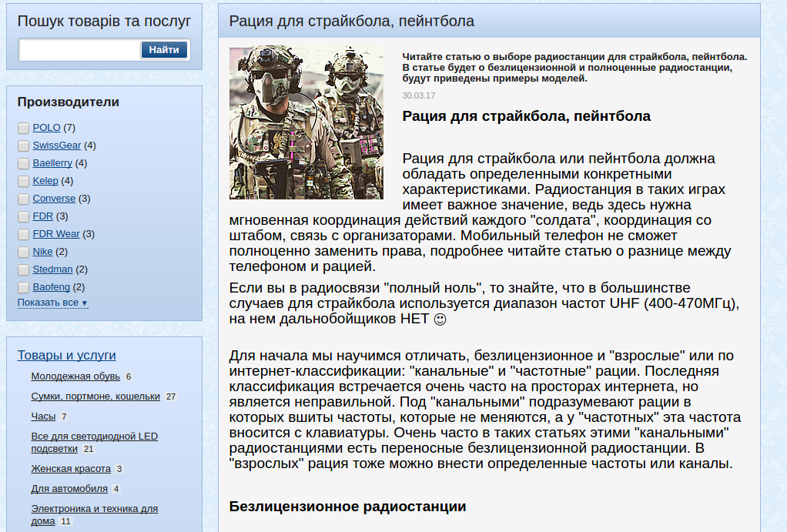Open Электроника и техника для дома
The image size is (787, 532).
(95, 515)
